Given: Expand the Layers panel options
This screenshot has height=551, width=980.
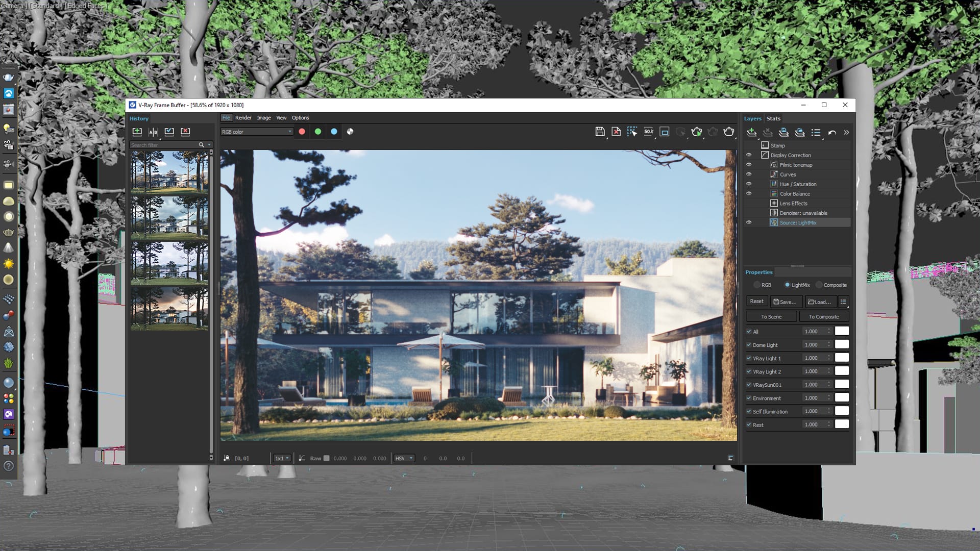Looking at the screenshot, I should click(845, 132).
